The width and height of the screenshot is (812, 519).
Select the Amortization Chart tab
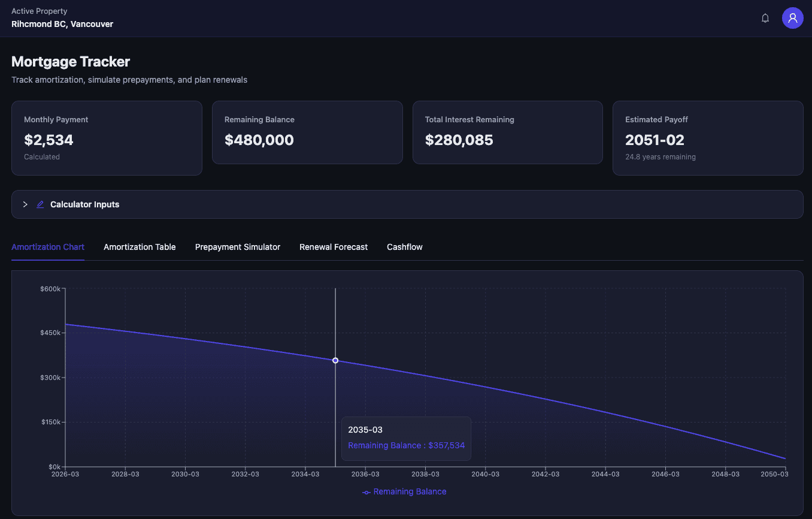tap(48, 247)
